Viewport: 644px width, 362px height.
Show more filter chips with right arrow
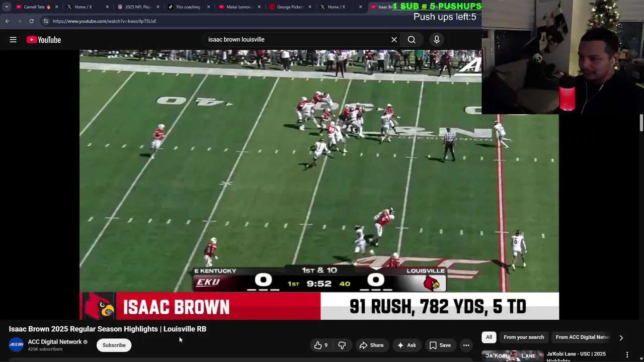coord(621,338)
